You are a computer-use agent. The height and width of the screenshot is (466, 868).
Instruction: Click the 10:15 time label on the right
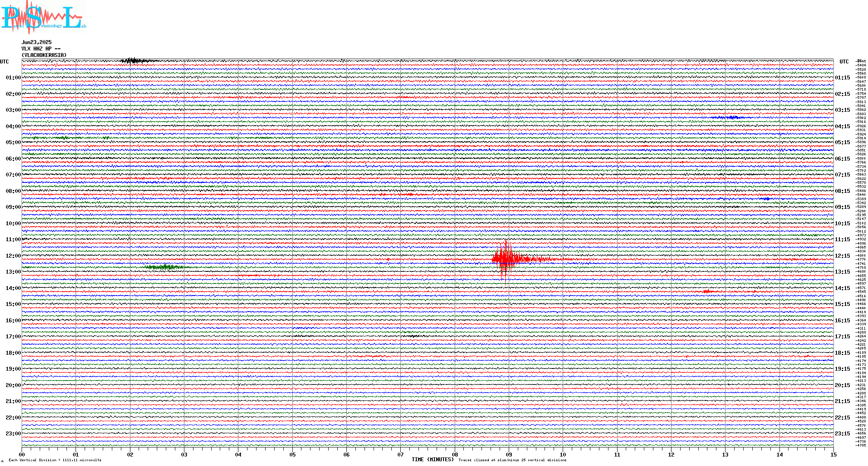point(843,224)
